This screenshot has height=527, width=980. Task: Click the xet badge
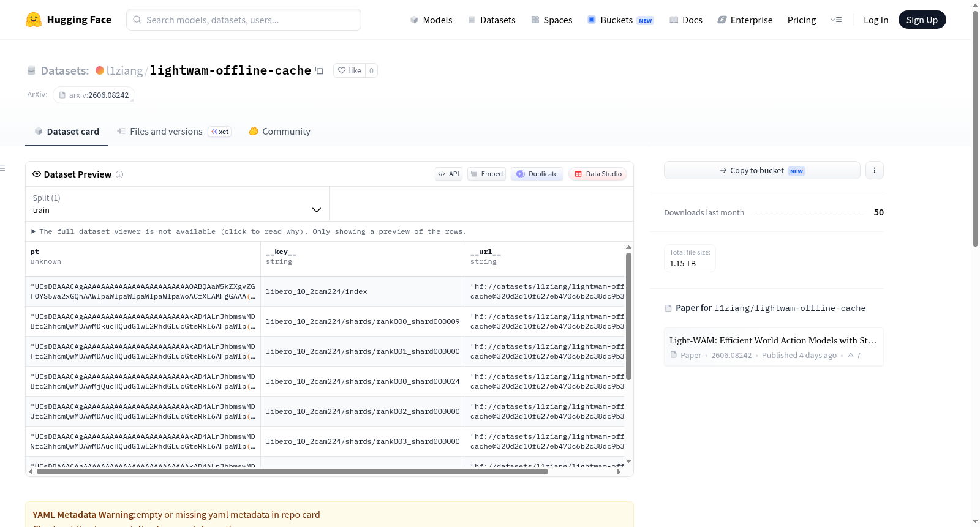click(220, 132)
